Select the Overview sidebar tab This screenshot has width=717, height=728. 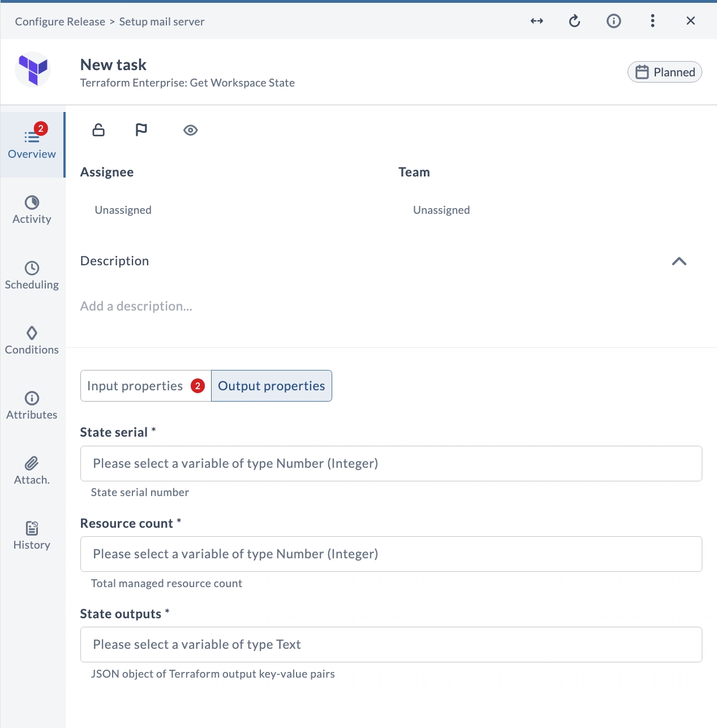[32, 145]
